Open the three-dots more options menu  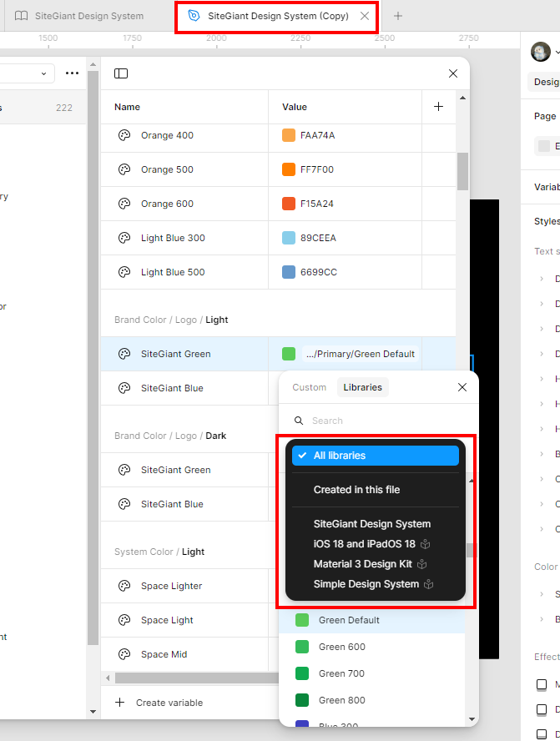tap(73, 73)
